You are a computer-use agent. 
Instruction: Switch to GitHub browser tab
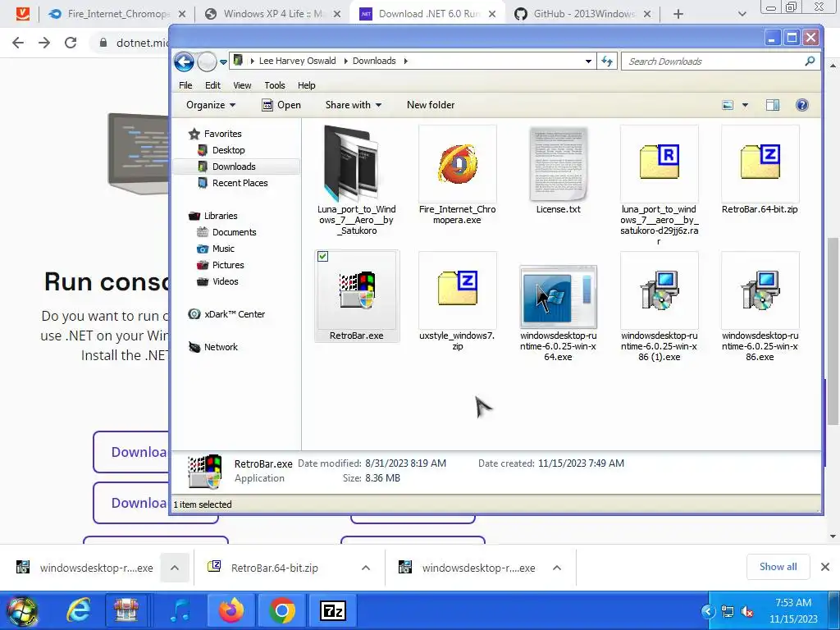(584, 14)
